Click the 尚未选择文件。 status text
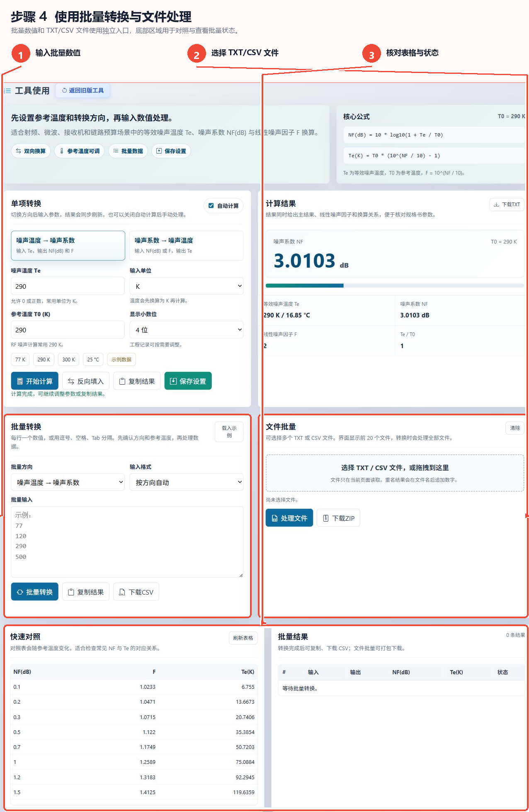Viewport: 529px width, 812px height. tap(282, 500)
